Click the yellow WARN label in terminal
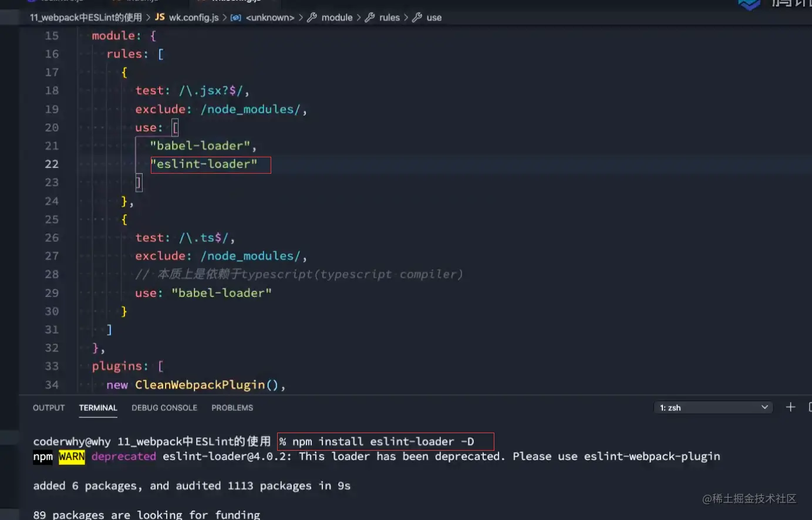 [72, 456]
